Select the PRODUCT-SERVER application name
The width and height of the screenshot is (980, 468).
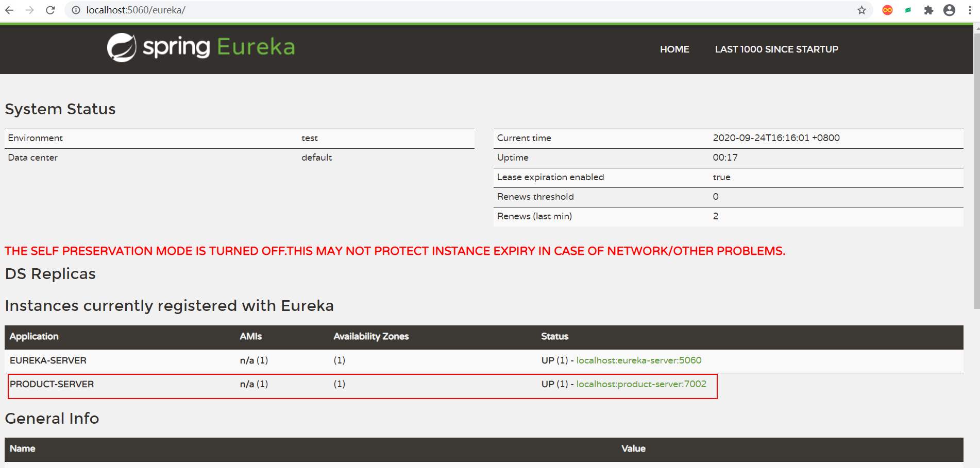pyautogui.click(x=52, y=384)
